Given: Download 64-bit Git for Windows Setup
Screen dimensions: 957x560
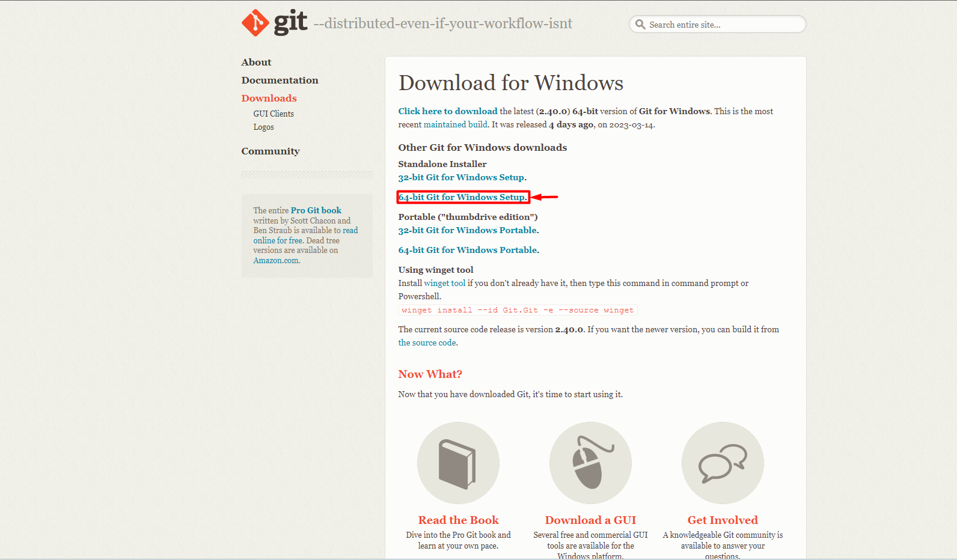Looking at the screenshot, I should (x=462, y=197).
